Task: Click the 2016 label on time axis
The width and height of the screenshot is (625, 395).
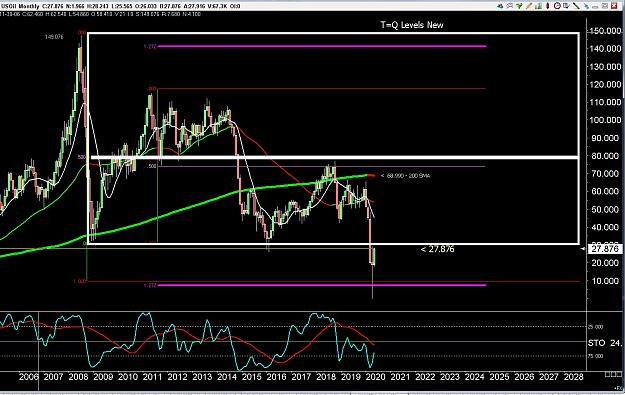Action: tap(276, 377)
